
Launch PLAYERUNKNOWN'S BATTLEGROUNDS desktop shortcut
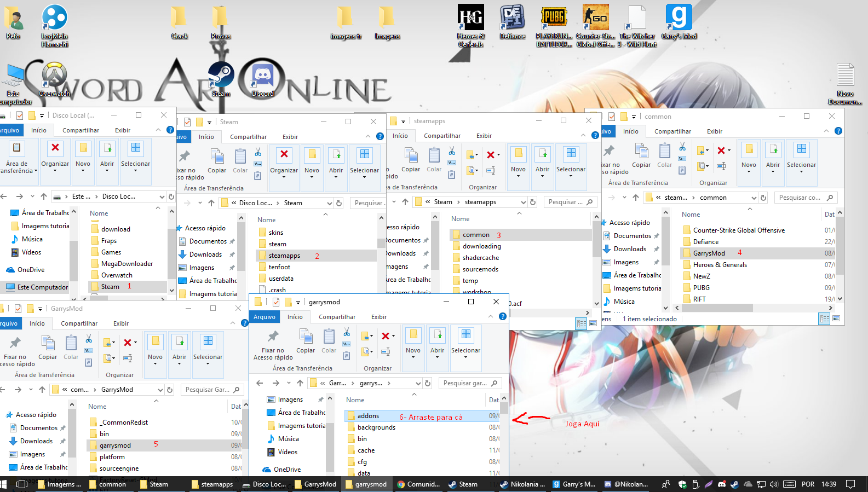pyautogui.click(x=554, y=25)
